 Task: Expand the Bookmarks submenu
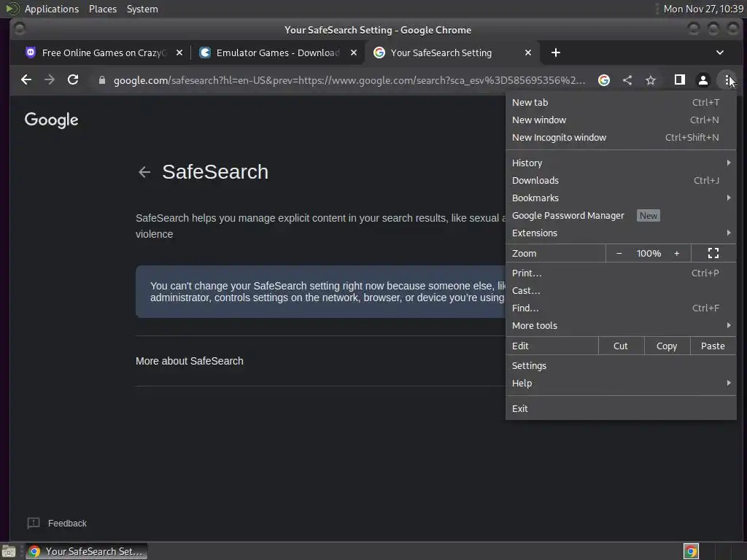[x=621, y=198]
